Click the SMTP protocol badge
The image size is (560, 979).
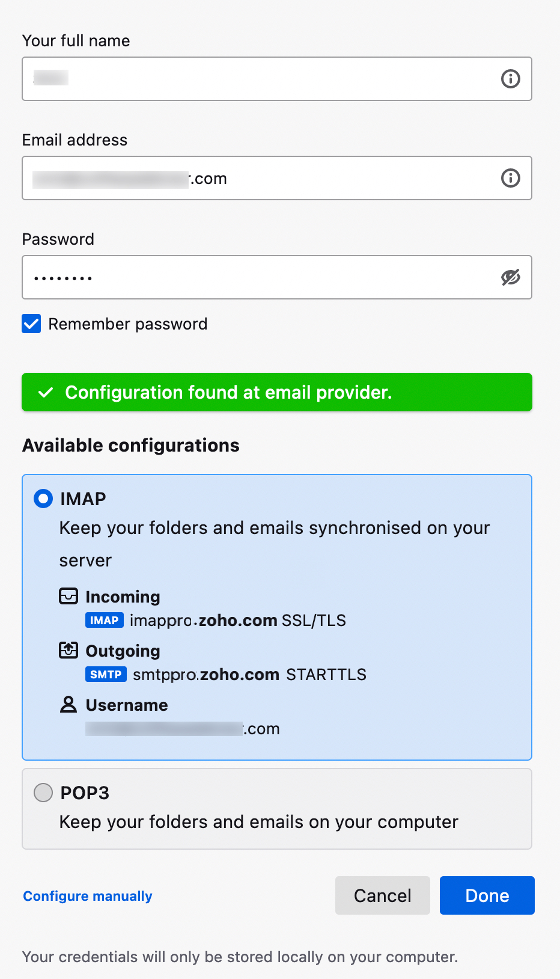106,674
